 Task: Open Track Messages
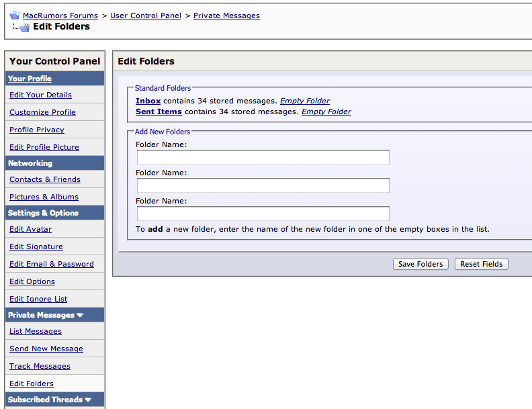[x=40, y=366]
